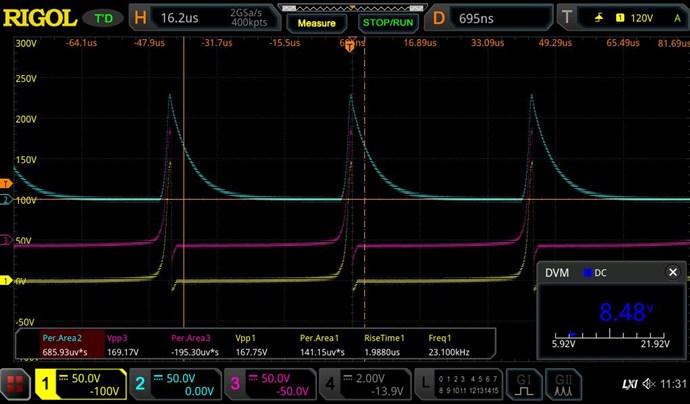
Task: Toggle DVM DC mode indicator
Action: click(595, 273)
